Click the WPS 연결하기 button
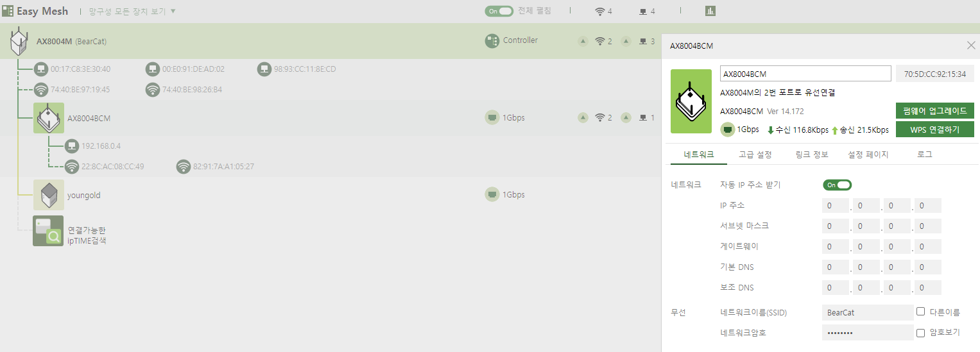This screenshot has height=352, width=980. tap(935, 130)
